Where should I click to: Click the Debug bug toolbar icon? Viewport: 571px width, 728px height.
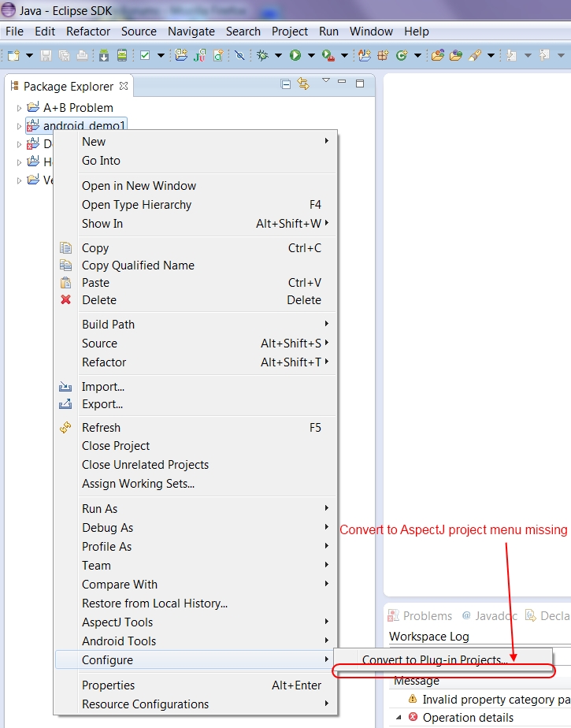tap(263, 56)
